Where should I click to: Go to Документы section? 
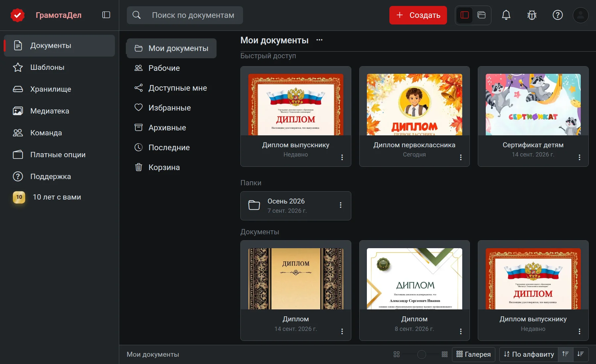click(x=59, y=46)
